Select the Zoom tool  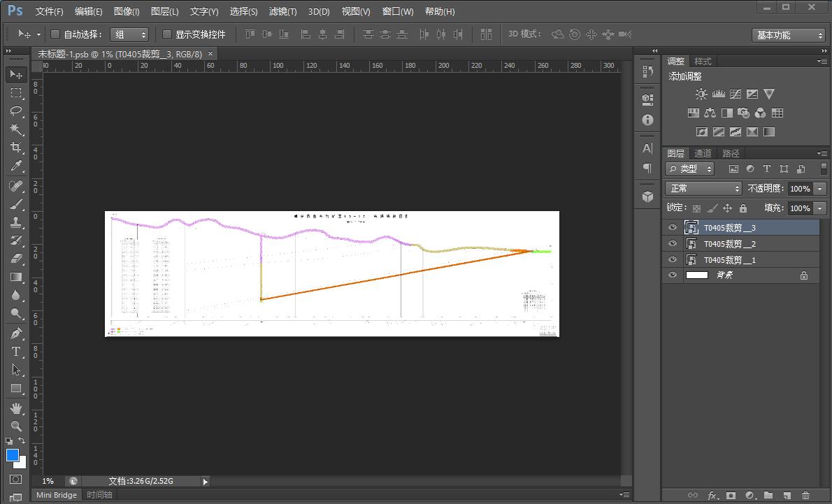point(16,426)
